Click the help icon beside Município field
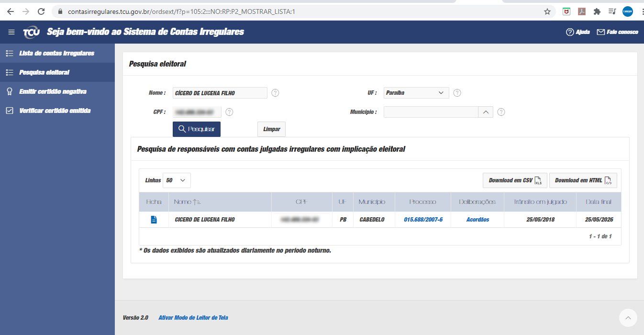 click(x=501, y=112)
